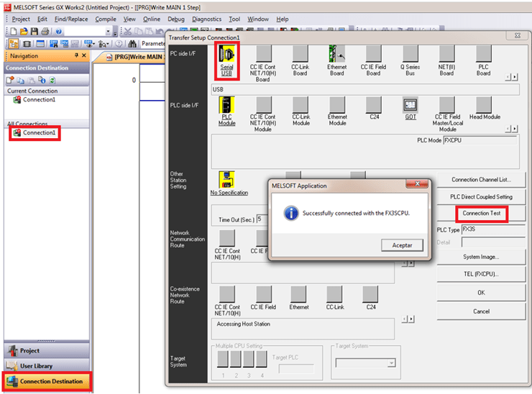This screenshot has height=394, width=532.
Task: Click the New project icon
Action: pyautogui.click(x=13, y=32)
